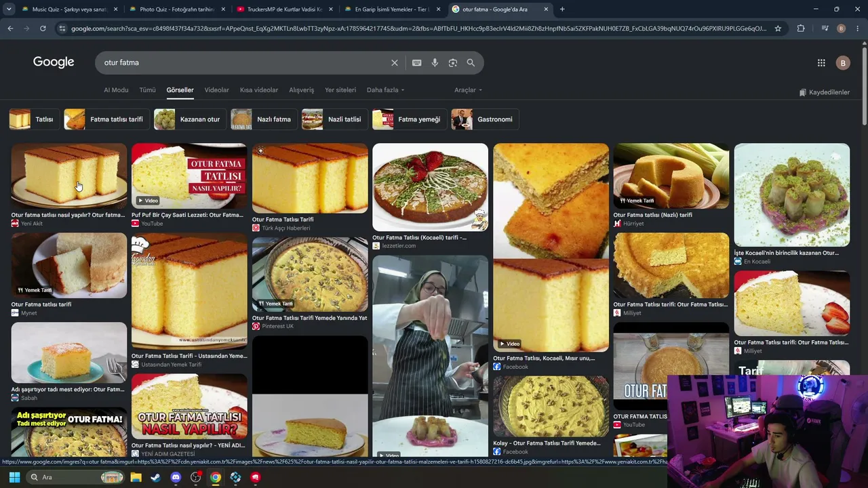
Task: Expand the Chrome tab search dropdown
Action: pyautogui.click(x=9, y=9)
